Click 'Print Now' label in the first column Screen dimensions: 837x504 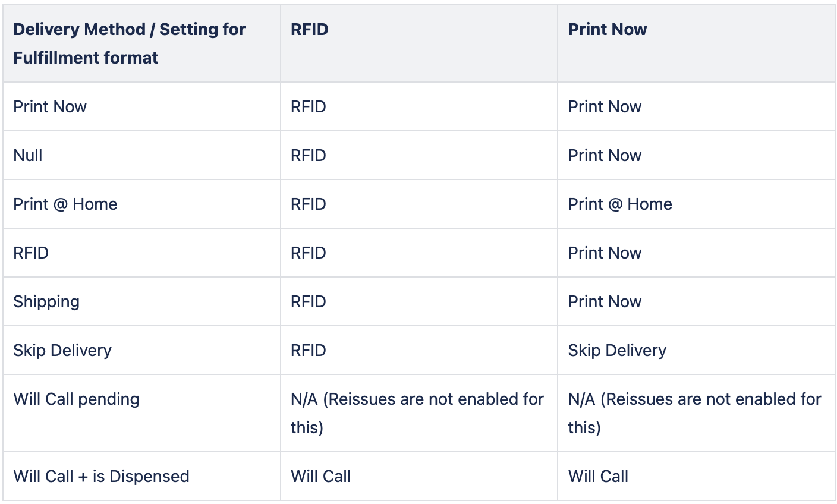tap(50, 106)
